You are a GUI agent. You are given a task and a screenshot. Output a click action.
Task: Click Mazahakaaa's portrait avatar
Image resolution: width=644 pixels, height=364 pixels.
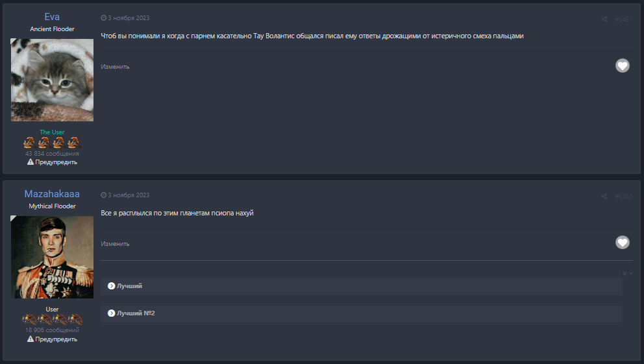[x=52, y=257]
